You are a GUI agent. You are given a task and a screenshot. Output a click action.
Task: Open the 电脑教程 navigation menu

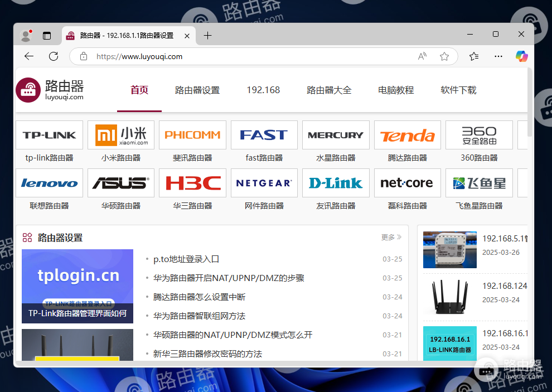[x=396, y=90]
